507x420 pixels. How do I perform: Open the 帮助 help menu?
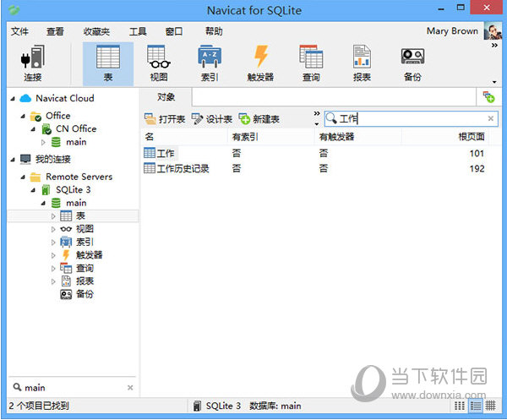coord(214,31)
